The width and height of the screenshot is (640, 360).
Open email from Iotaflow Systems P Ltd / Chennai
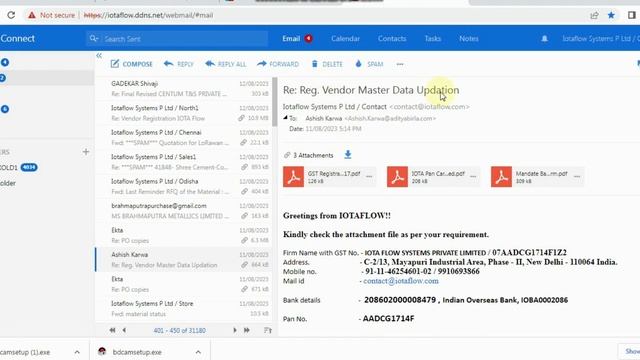[x=185, y=138]
